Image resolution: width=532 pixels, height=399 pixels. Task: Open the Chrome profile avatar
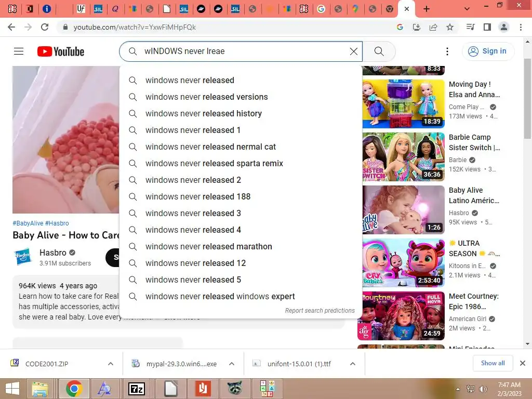tap(504, 27)
